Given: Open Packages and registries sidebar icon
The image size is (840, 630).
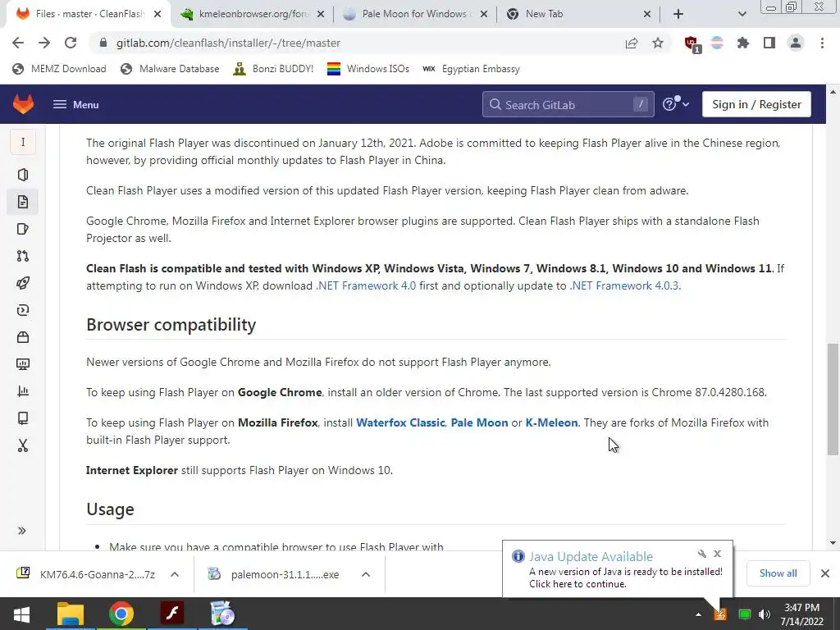Looking at the screenshot, I should (x=22, y=337).
